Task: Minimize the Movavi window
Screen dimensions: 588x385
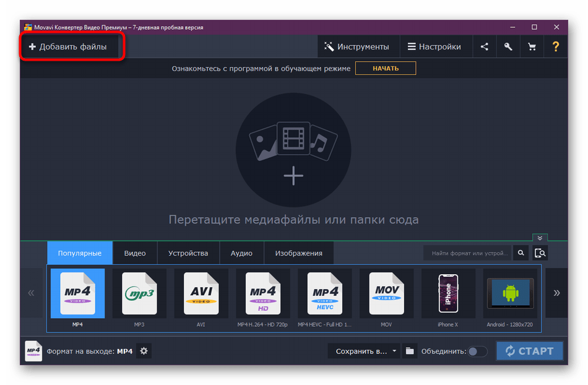Action: (512, 27)
